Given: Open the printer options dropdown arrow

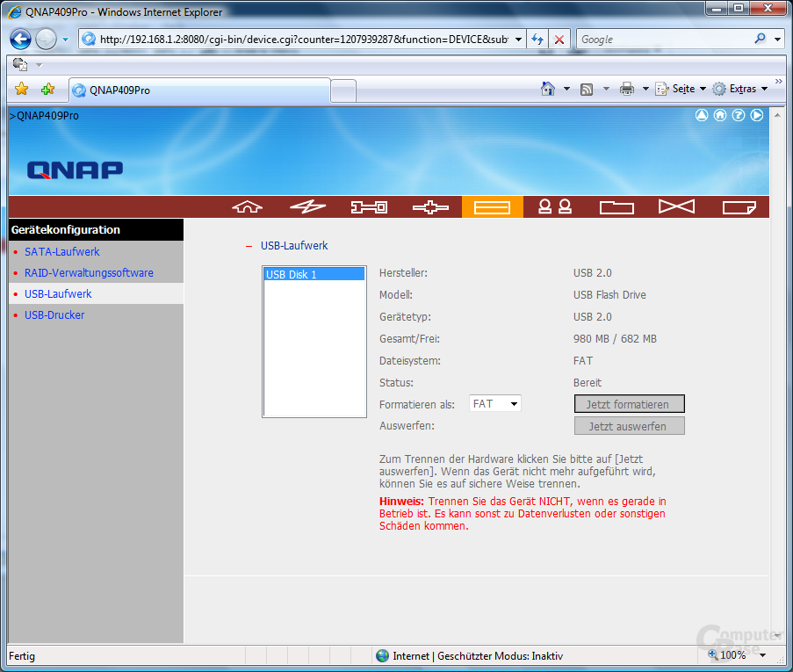Looking at the screenshot, I should [x=645, y=89].
